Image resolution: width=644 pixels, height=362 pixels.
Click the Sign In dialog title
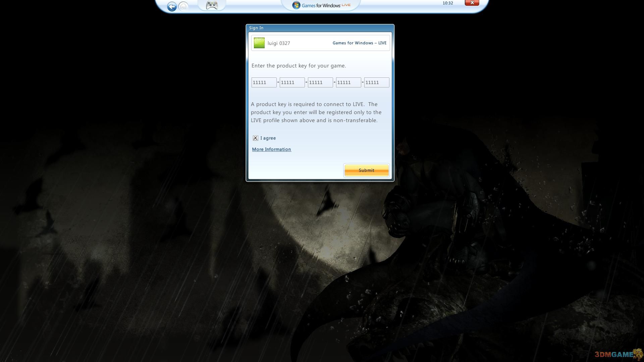[256, 28]
